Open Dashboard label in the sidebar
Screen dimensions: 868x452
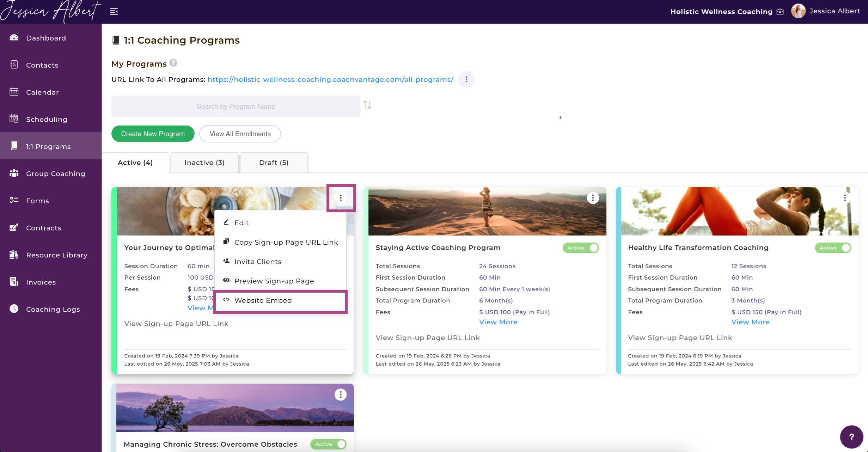coord(46,38)
